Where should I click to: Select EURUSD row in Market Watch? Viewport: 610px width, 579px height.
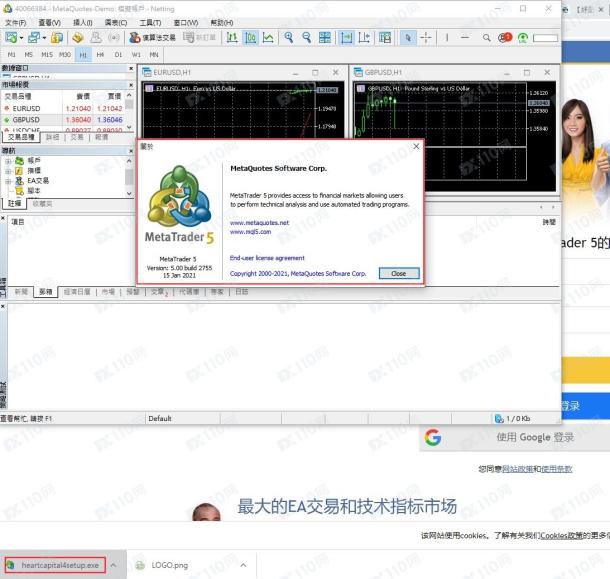[63, 109]
